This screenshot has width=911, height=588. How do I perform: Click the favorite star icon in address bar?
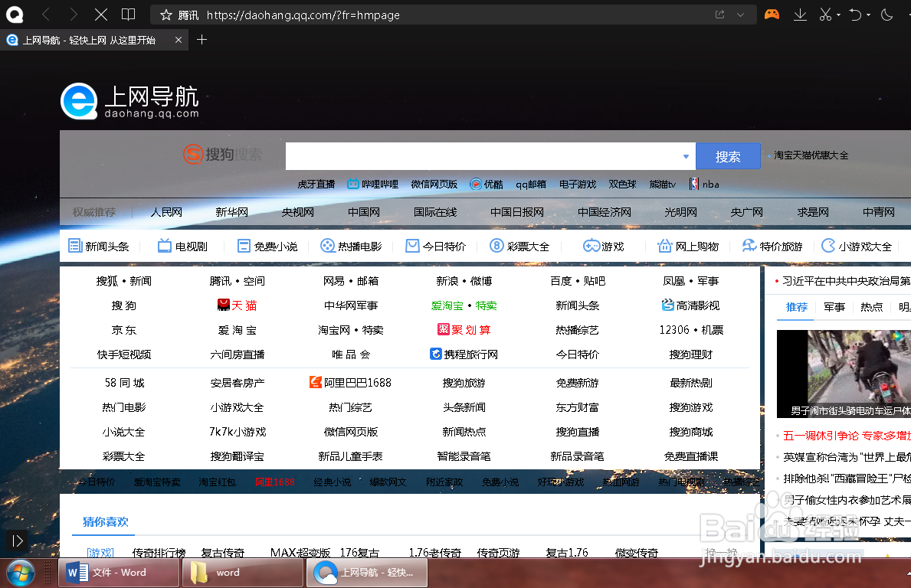166,15
